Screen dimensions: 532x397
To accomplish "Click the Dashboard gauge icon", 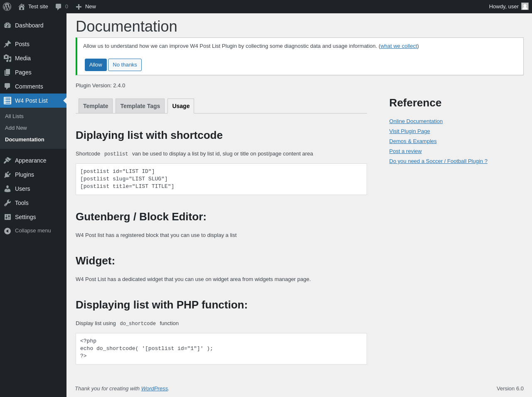I will (7, 25).
